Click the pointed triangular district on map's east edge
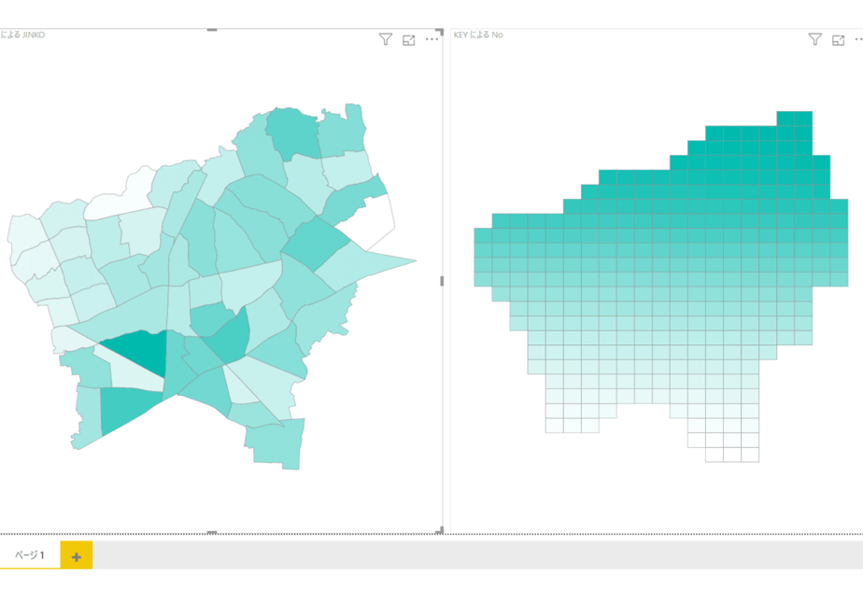The height and width of the screenshot is (616, 863). tap(369, 265)
